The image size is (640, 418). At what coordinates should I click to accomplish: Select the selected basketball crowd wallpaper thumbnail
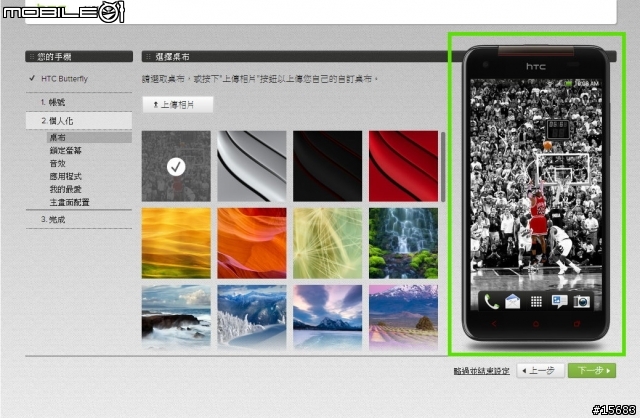(x=176, y=166)
